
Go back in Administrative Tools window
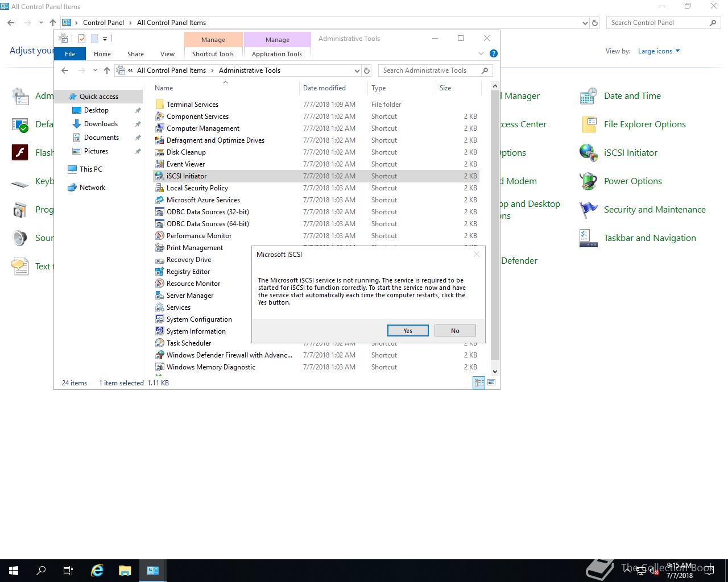65,70
